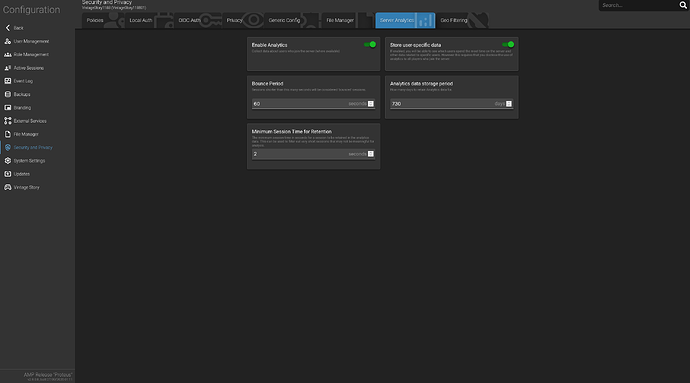
Task: Focus the Search box
Action: tap(638, 5)
